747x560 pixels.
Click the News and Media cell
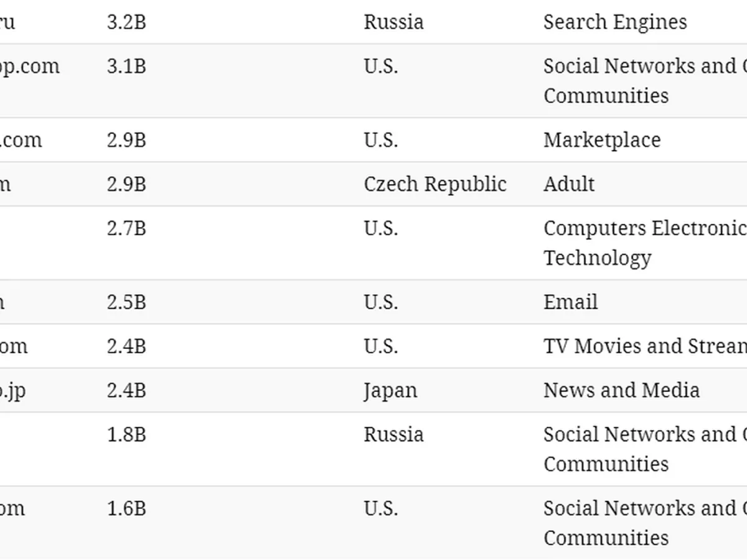coord(621,391)
